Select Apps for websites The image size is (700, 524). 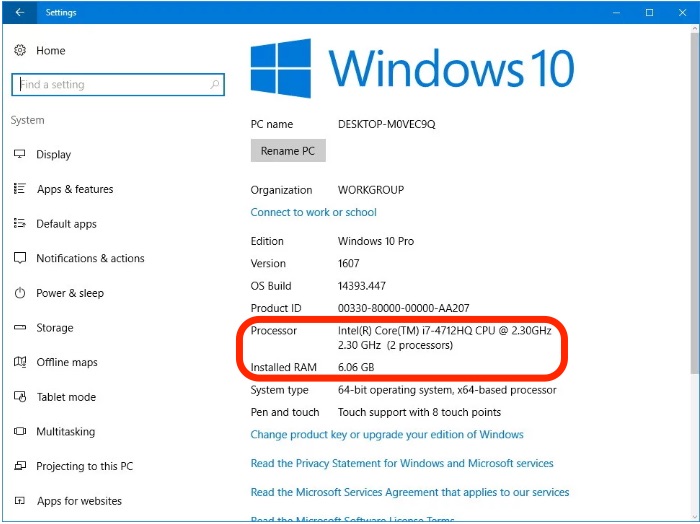tap(79, 501)
